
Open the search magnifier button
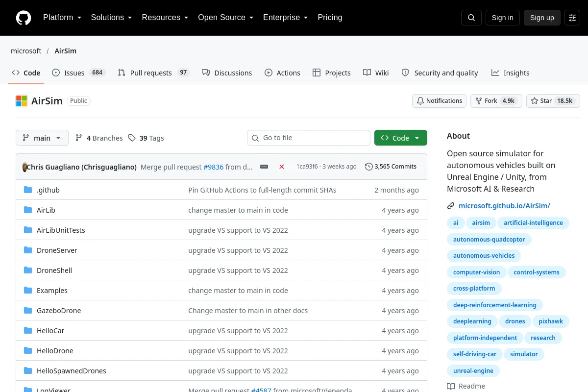pos(471,18)
